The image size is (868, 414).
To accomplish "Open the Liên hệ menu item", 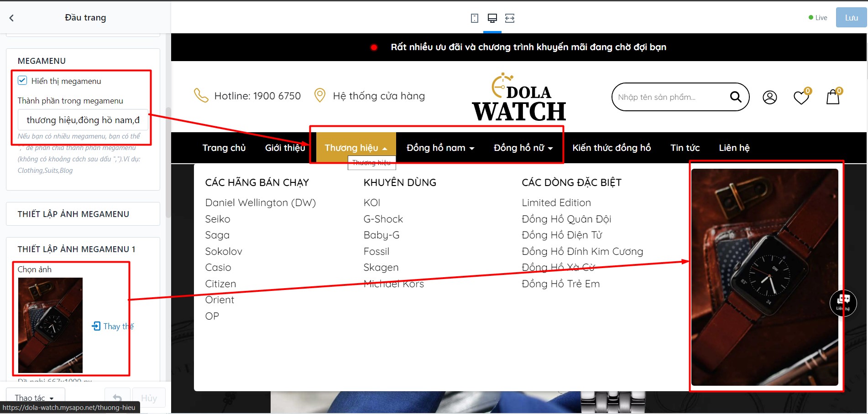I will (734, 148).
